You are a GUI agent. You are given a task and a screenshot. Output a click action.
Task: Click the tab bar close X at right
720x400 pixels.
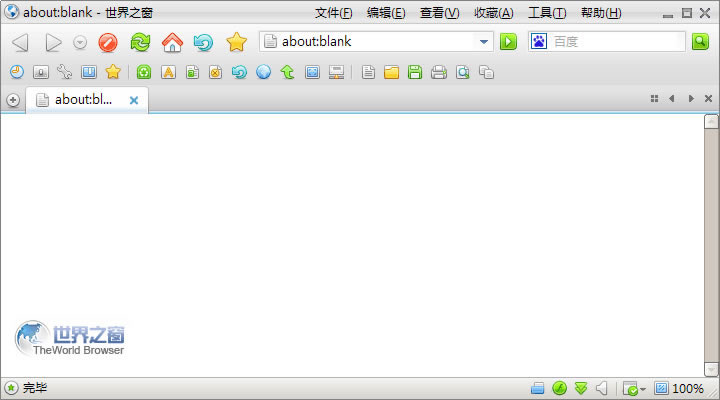pos(708,99)
